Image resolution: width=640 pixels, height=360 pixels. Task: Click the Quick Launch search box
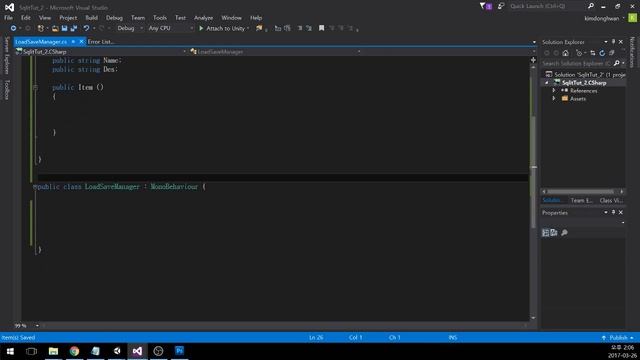click(x=547, y=6)
